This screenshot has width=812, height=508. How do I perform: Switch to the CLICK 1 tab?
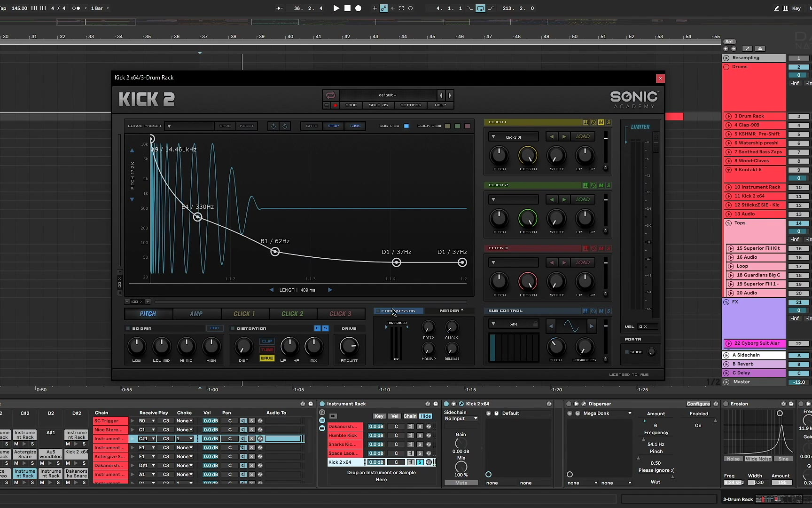(x=244, y=314)
